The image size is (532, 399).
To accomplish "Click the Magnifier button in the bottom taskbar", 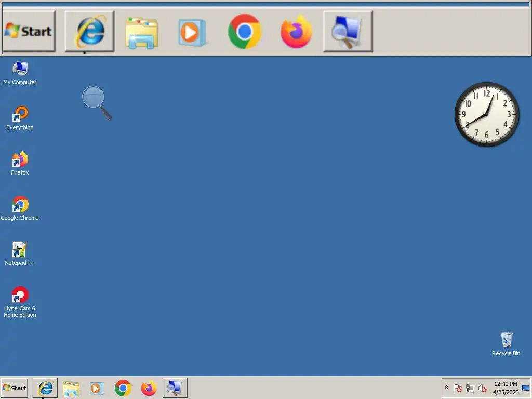I will coord(175,388).
